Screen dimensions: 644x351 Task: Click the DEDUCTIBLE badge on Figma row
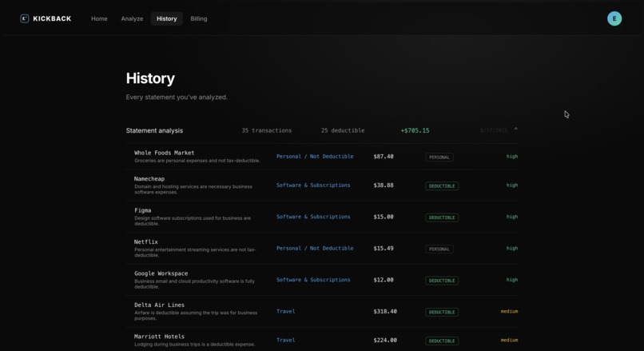pos(442,217)
